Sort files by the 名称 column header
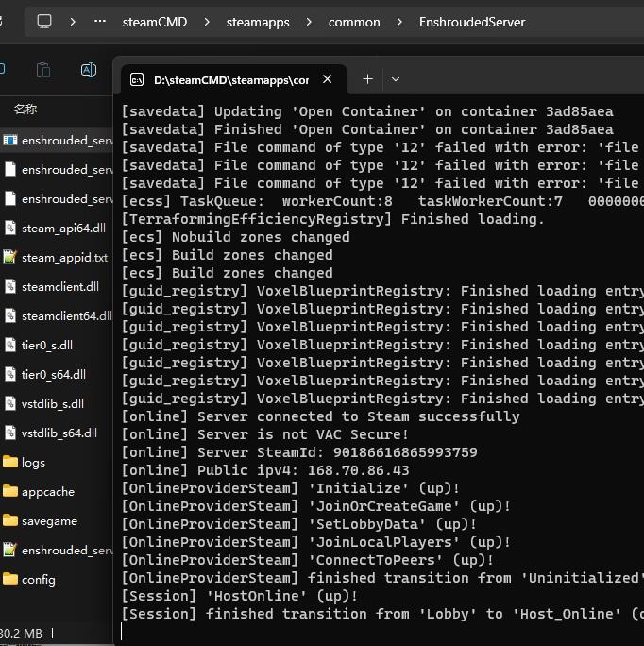The width and height of the screenshot is (644, 646). [25, 110]
